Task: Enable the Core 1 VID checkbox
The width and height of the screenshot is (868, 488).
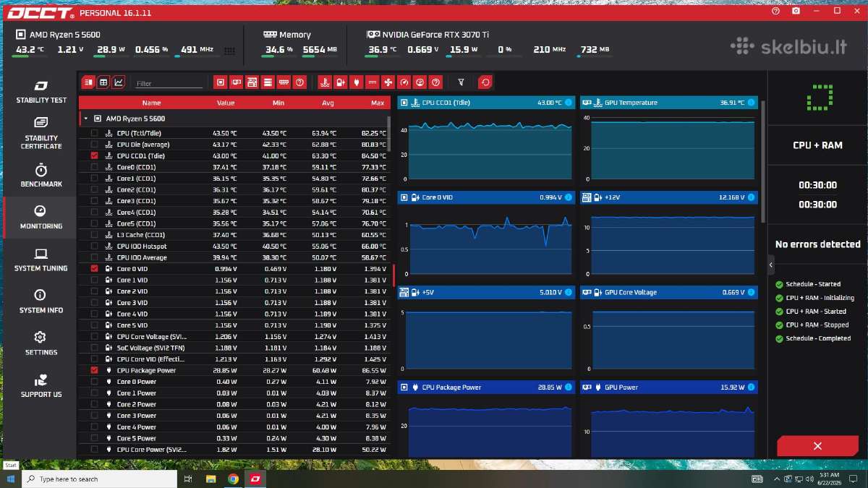Action: (94, 280)
